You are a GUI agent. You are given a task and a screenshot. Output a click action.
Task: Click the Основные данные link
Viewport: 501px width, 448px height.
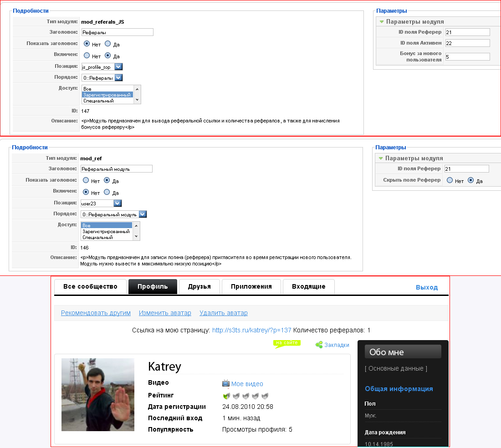pos(396,368)
